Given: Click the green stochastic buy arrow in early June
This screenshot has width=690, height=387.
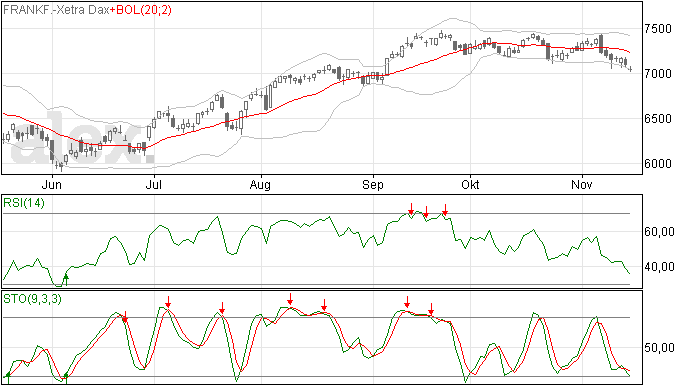Looking at the screenshot, I should [x=66, y=377].
